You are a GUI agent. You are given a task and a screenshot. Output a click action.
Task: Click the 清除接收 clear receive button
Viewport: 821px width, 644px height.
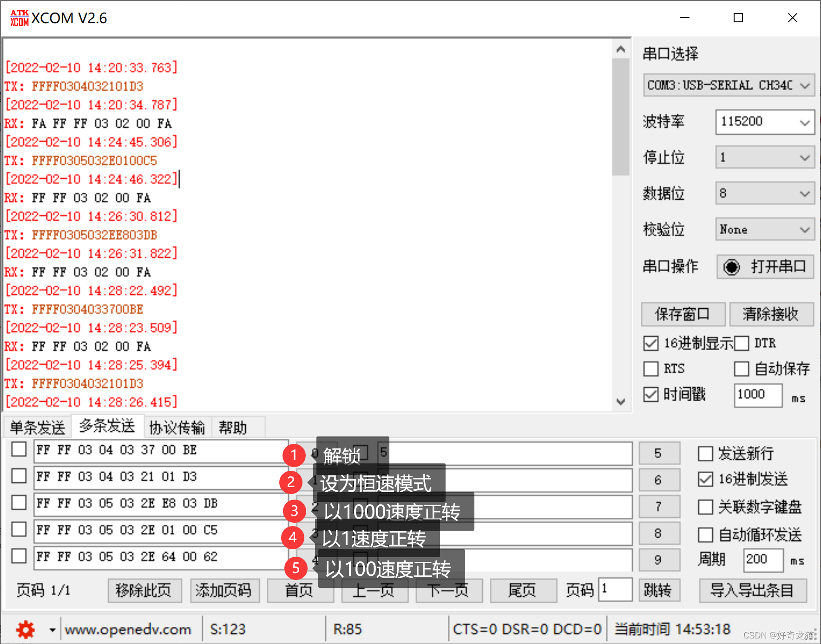click(x=771, y=314)
